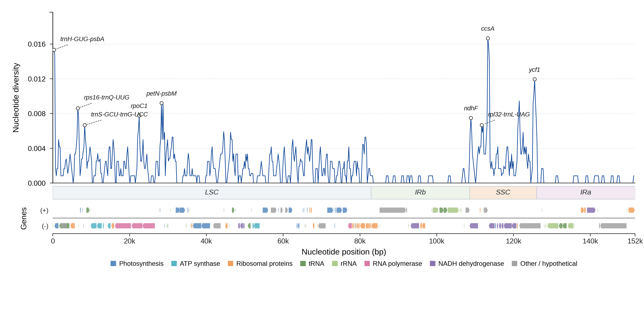The height and width of the screenshot is (313, 644).
Task: Click the 'ycf1' annotation label
Action: tap(534, 70)
